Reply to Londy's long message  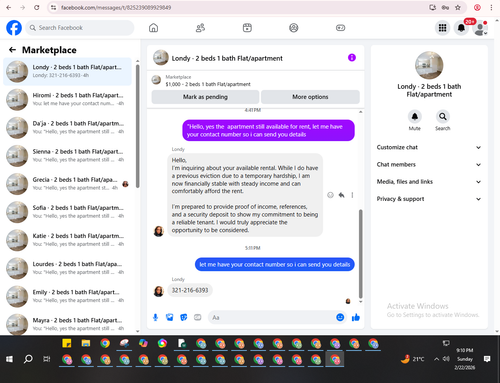(x=341, y=195)
